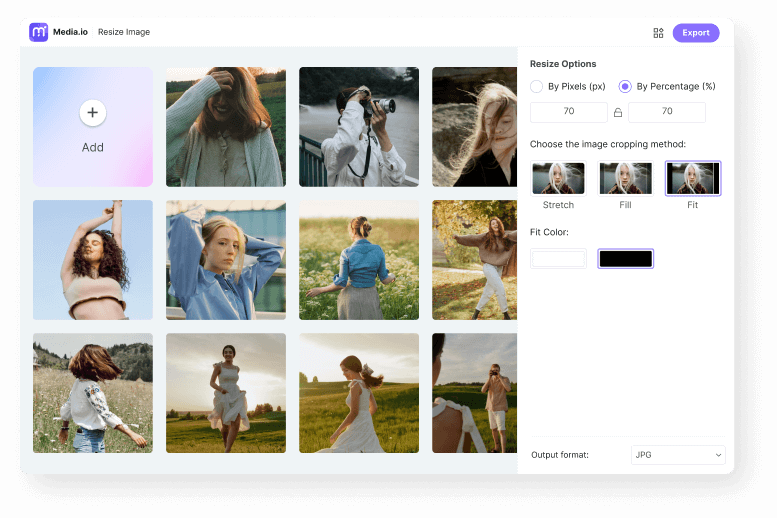
Task: Select the Stretch cropping method icon
Action: pyautogui.click(x=558, y=178)
